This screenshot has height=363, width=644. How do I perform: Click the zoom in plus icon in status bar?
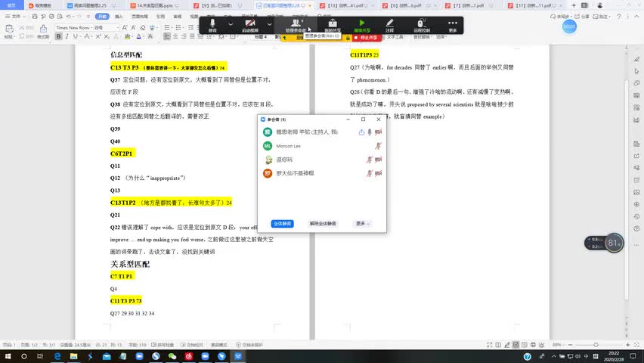point(627,345)
